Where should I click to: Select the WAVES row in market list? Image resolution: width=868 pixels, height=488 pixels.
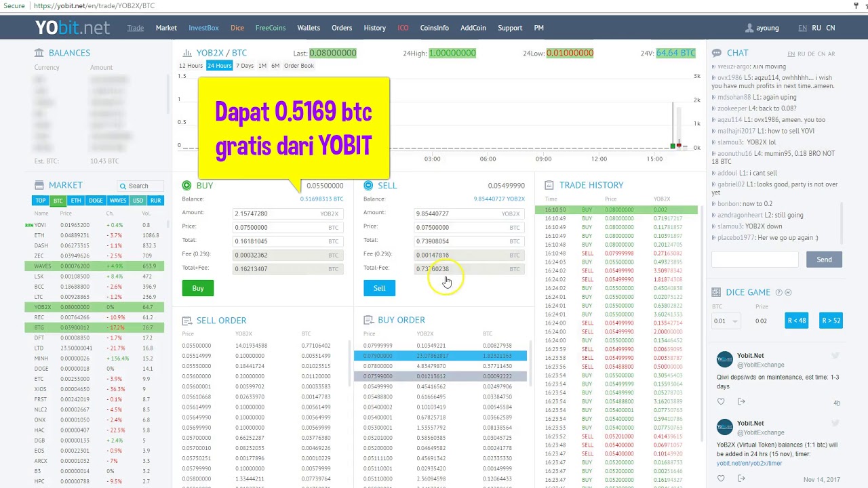click(94, 266)
